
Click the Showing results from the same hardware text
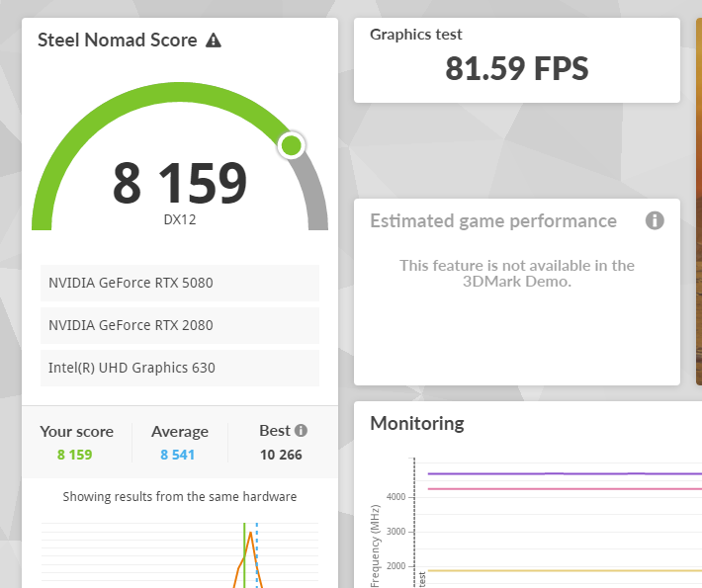[x=180, y=497]
